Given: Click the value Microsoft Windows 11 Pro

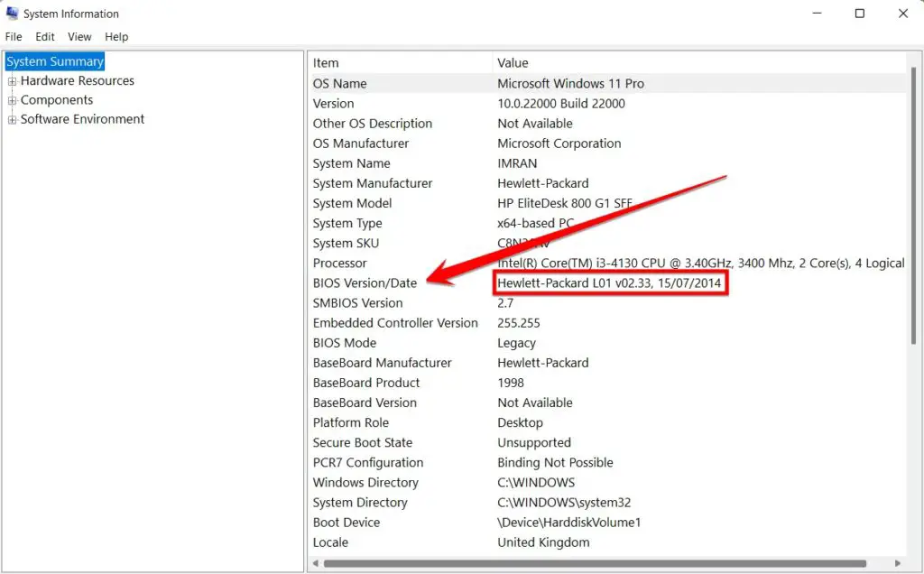Looking at the screenshot, I should (x=570, y=84).
